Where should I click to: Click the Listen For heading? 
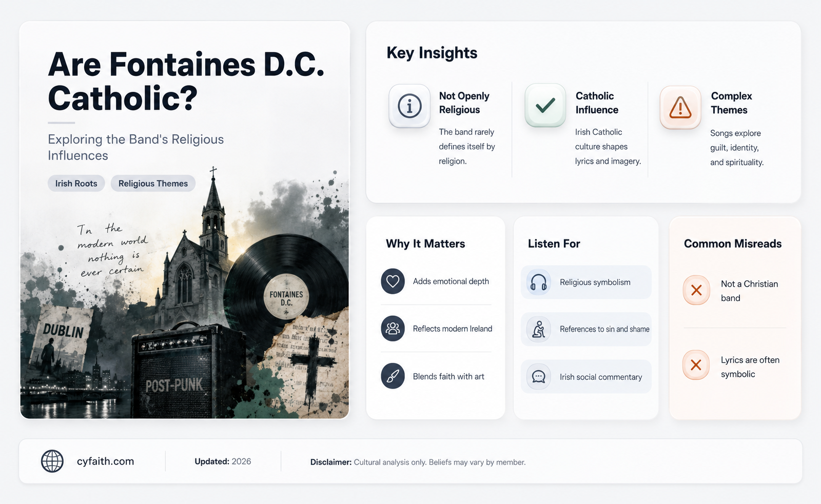pos(554,244)
